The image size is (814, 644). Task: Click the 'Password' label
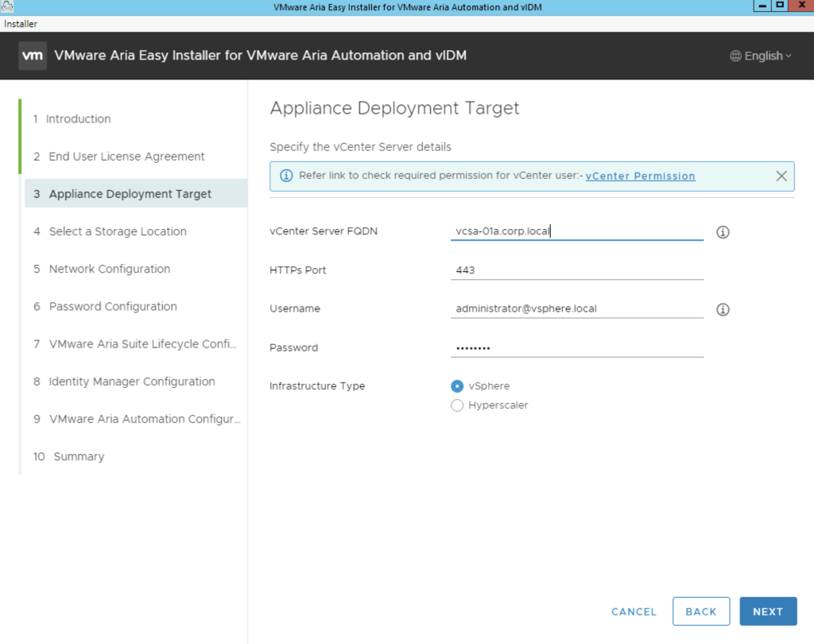[294, 347]
